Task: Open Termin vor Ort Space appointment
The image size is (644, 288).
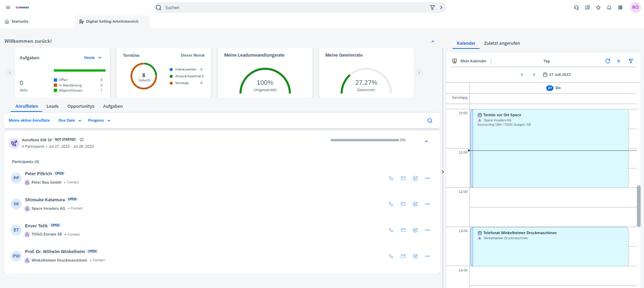Action: click(x=502, y=115)
